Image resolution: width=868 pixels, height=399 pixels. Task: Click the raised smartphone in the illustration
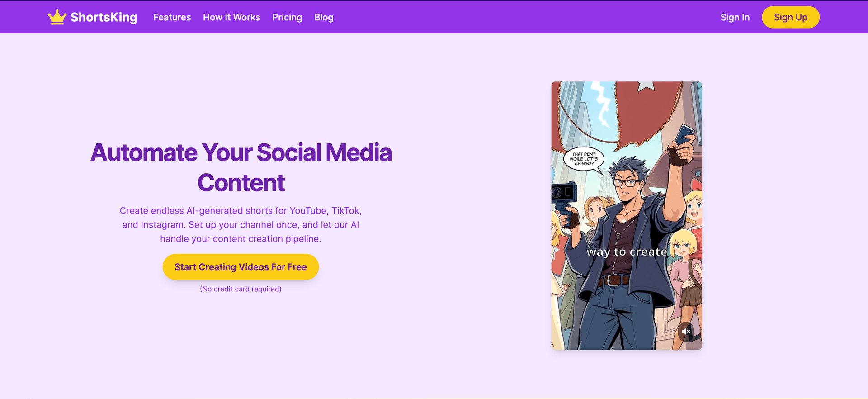coord(684,135)
